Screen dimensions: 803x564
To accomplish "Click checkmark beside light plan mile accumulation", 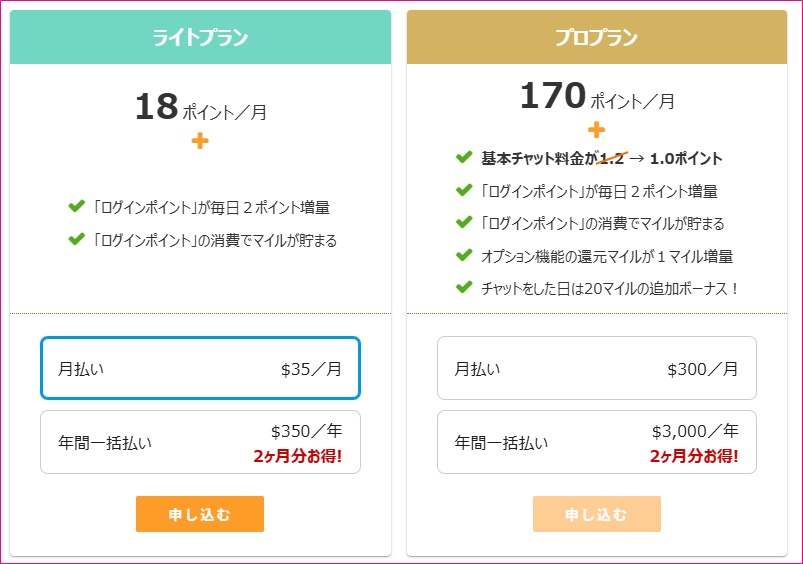I will [76, 239].
